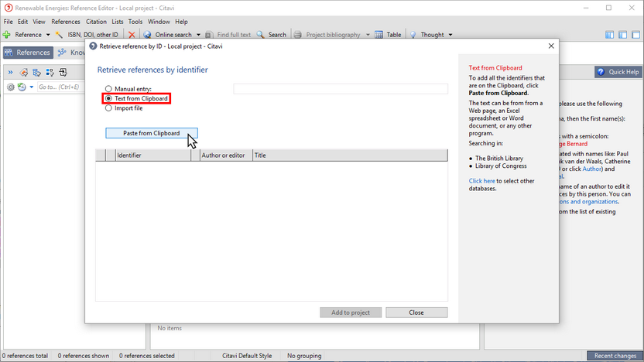This screenshot has height=362, width=644.
Task: Select the Manual entry radio button
Action: pos(108,89)
